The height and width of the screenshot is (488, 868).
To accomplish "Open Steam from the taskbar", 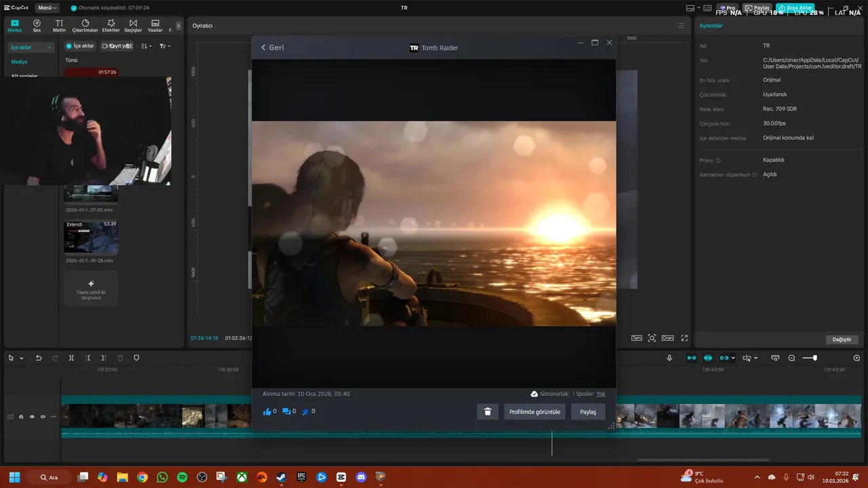I will pyautogui.click(x=281, y=477).
